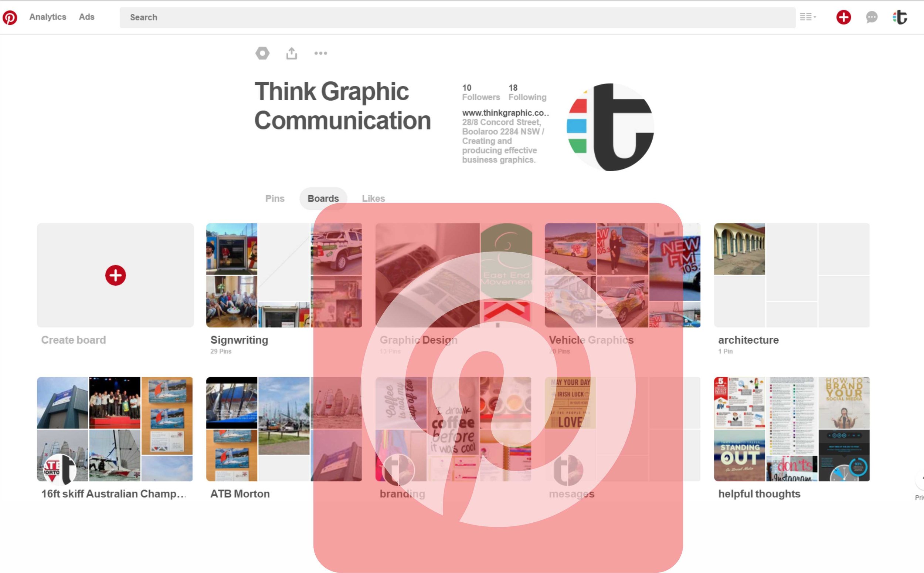Click the 29 Pins count text
924x573 pixels.
coord(221,351)
